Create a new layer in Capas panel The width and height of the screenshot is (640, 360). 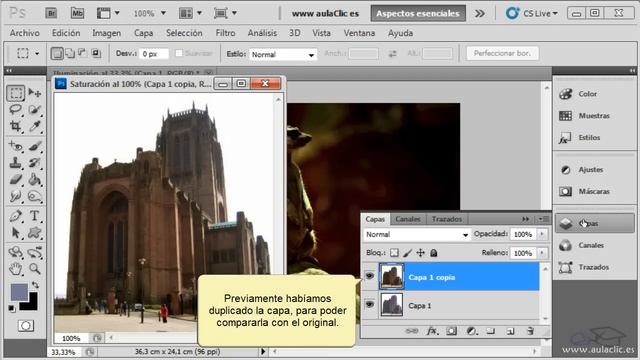tap(510, 331)
